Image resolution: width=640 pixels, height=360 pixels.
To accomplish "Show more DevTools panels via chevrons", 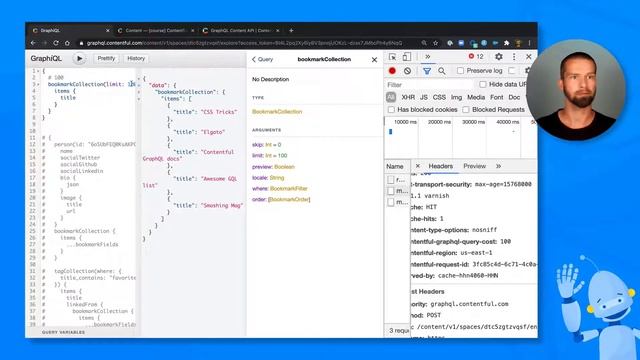I will coord(427,57).
